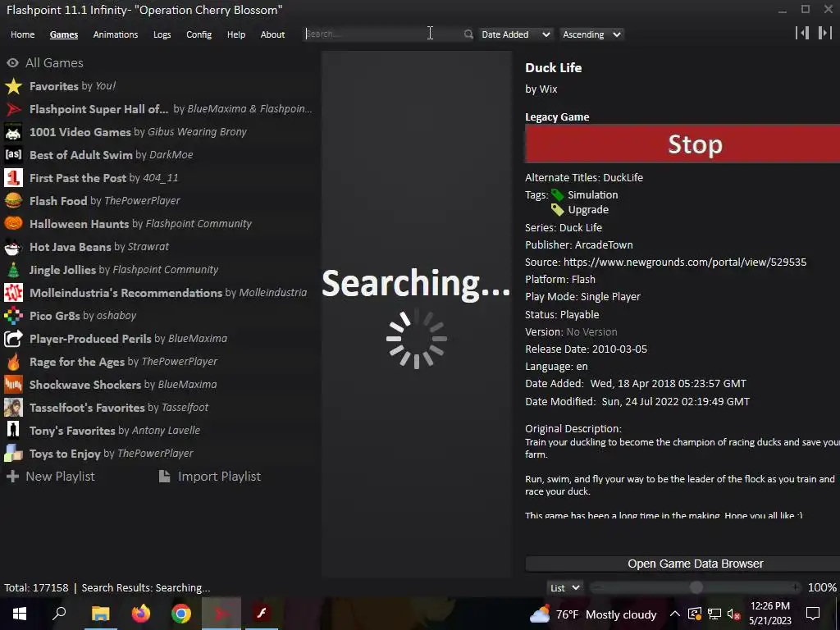The width and height of the screenshot is (840, 630).
Task: Open the Windows Start menu
Action: click(x=20, y=614)
